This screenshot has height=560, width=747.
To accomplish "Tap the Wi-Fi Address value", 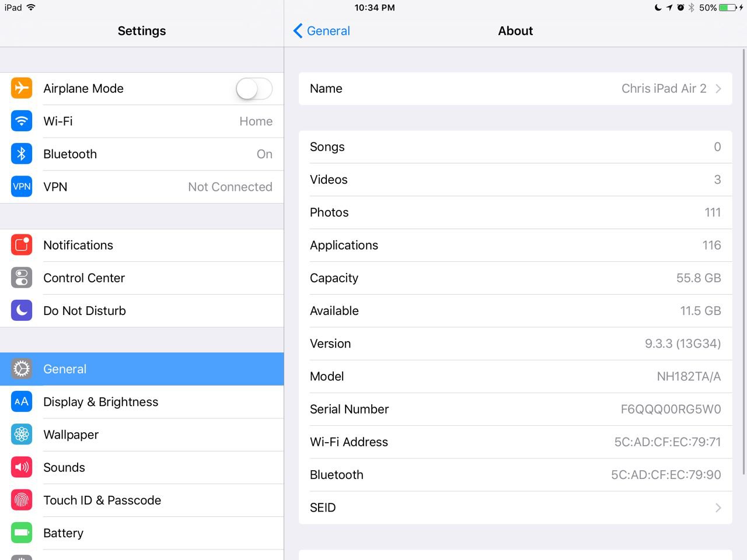I will point(668,442).
